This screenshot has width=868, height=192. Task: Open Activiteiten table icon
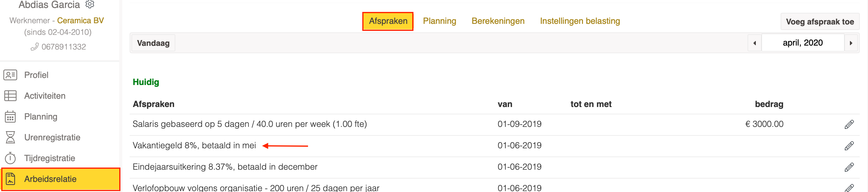click(x=10, y=96)
